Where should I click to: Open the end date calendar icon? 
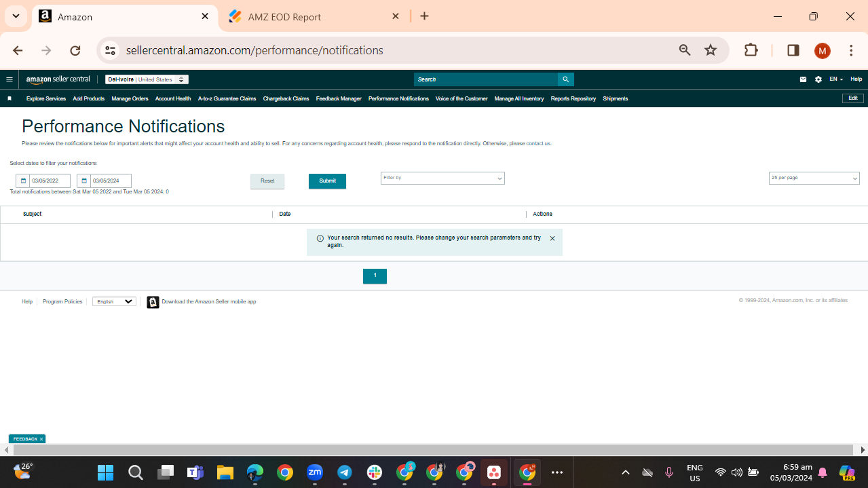tap(84, 181)
